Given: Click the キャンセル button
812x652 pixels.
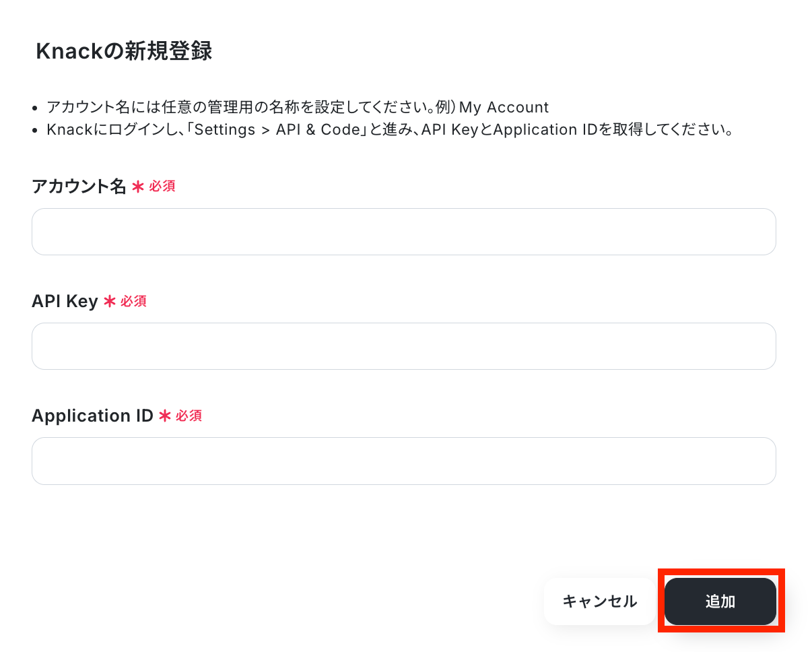Looking at the screenshot, I should (599, 601).
